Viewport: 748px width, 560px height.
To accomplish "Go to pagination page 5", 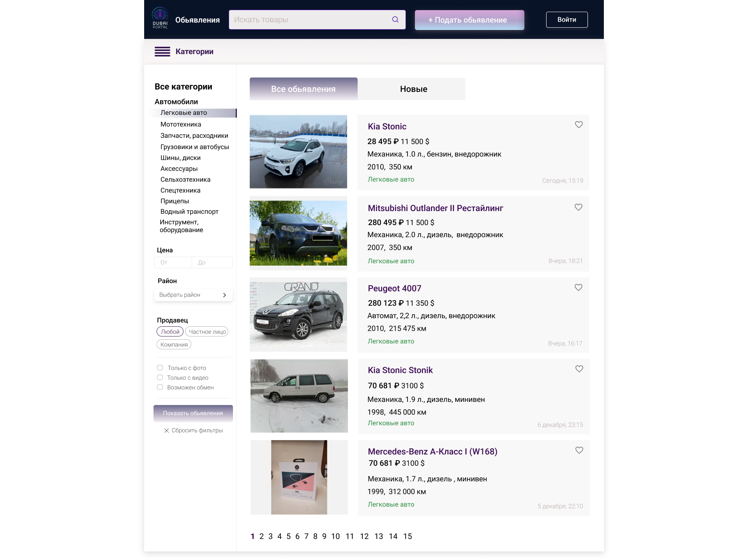I will [x=288, y=536].
